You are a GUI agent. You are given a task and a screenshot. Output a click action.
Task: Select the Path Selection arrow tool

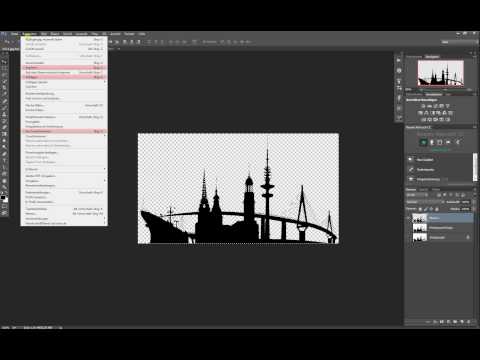point(4,167)
